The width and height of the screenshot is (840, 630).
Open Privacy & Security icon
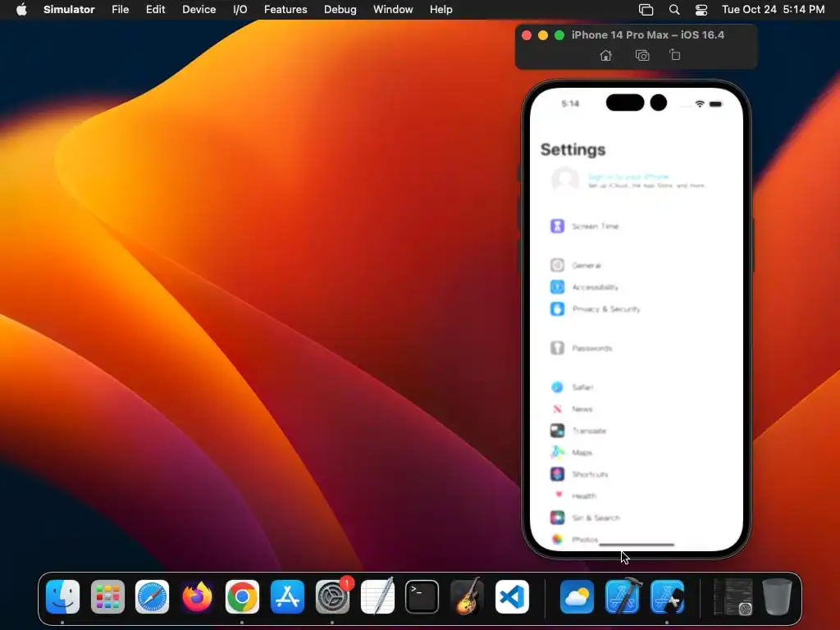point(557,309)
